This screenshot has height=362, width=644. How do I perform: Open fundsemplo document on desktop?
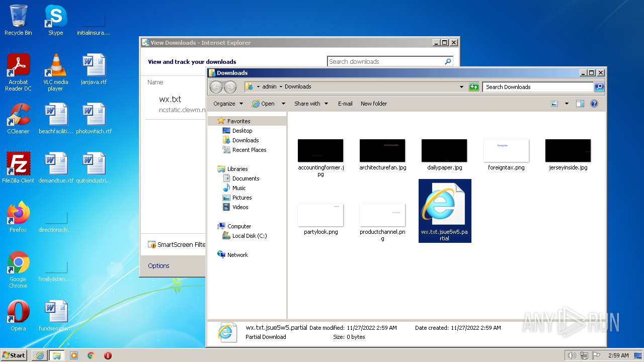click(x=55, y=316)
